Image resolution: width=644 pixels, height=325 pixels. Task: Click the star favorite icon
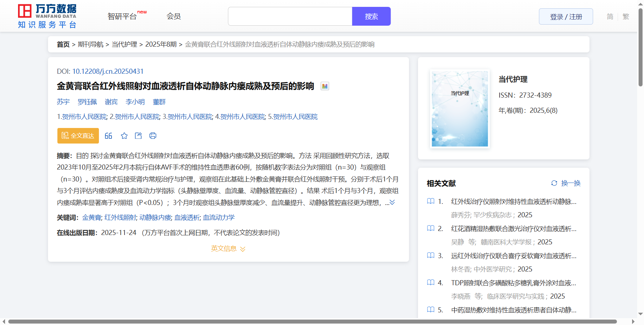124,136
